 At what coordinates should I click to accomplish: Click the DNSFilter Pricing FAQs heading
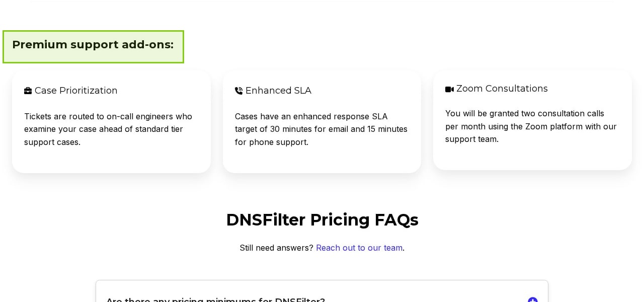click(x=322, y=220)
